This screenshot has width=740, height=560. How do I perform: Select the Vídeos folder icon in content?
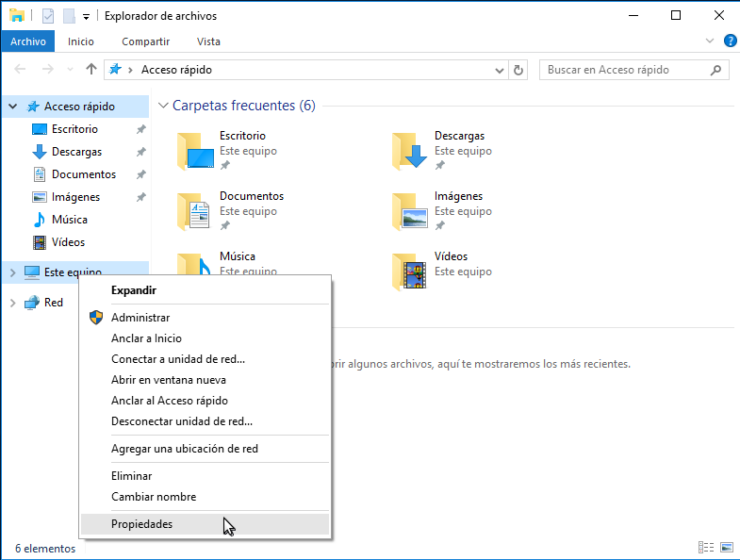[x=410, y=272]
